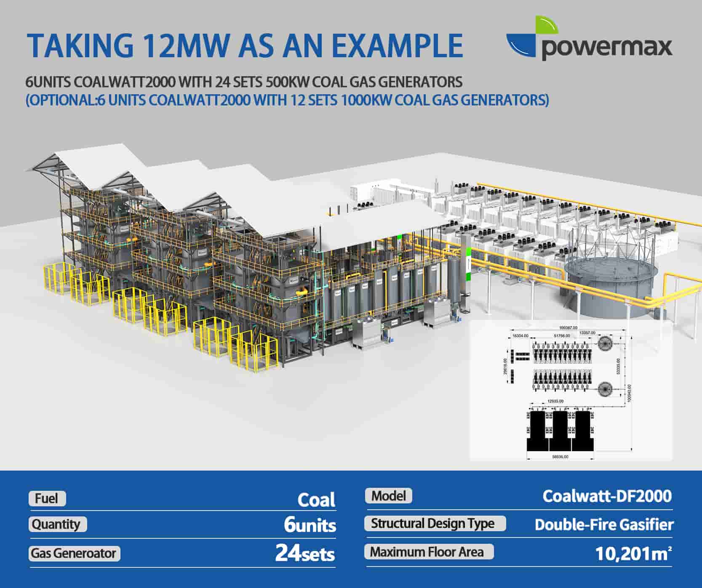
Task: Click the Double-Fire Gasifier text
Action: (604, 524)
